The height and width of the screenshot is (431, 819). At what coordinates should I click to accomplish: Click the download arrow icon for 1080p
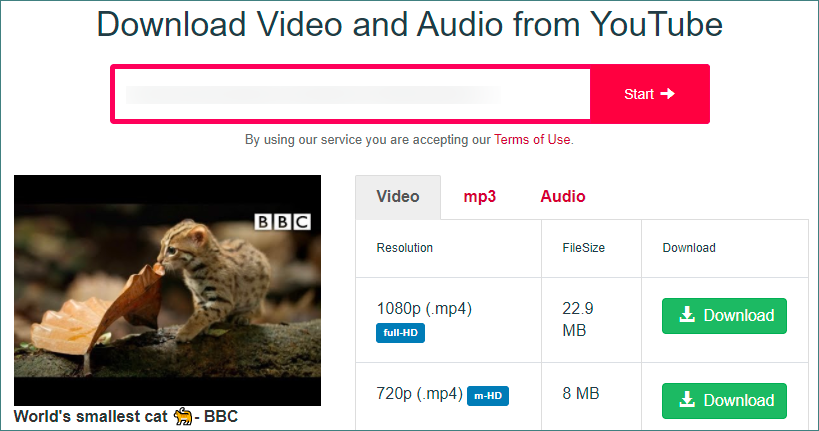click(x=687, y=314)
